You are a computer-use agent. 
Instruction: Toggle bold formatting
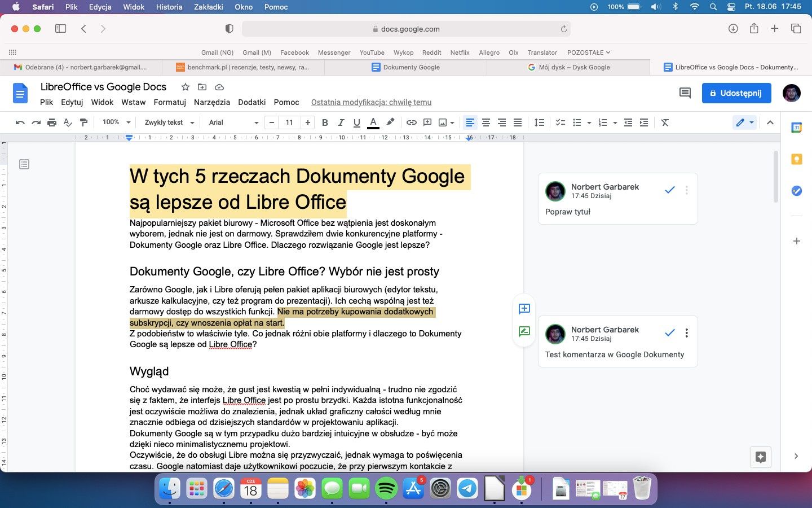325,122
